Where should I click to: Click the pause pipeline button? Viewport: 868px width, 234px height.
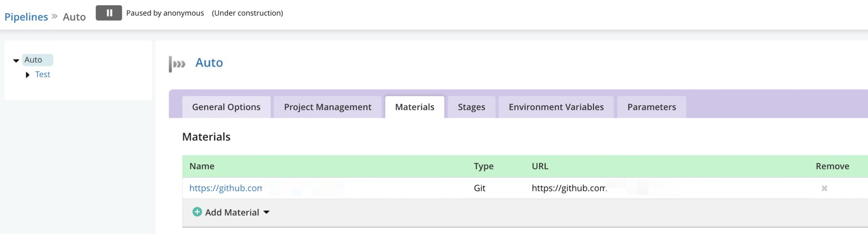[109, 13]
